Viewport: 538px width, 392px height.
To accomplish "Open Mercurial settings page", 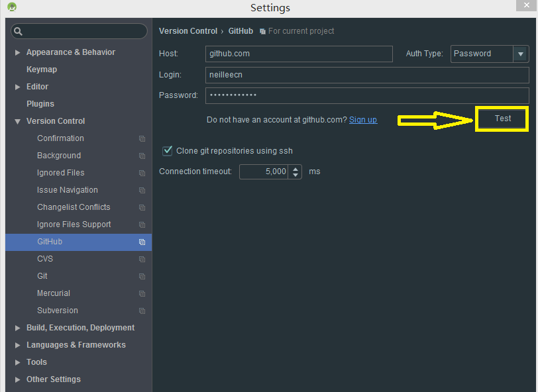I will pos(54,293).
